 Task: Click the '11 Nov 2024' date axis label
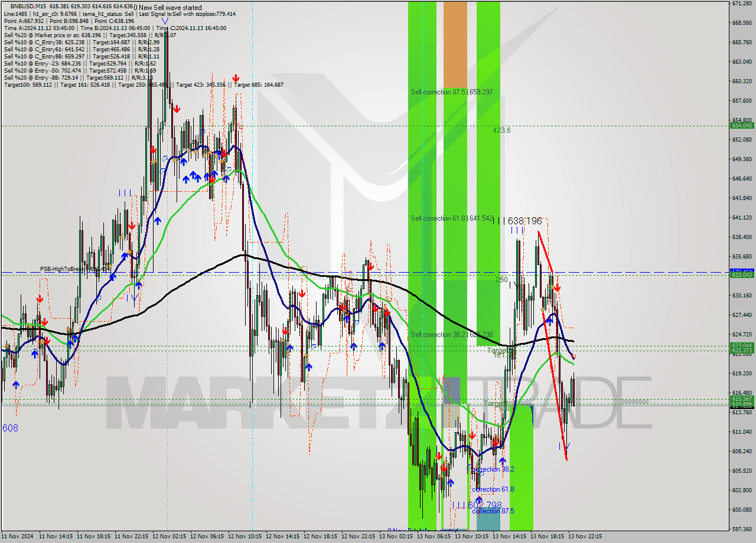[x=18, y=537]
